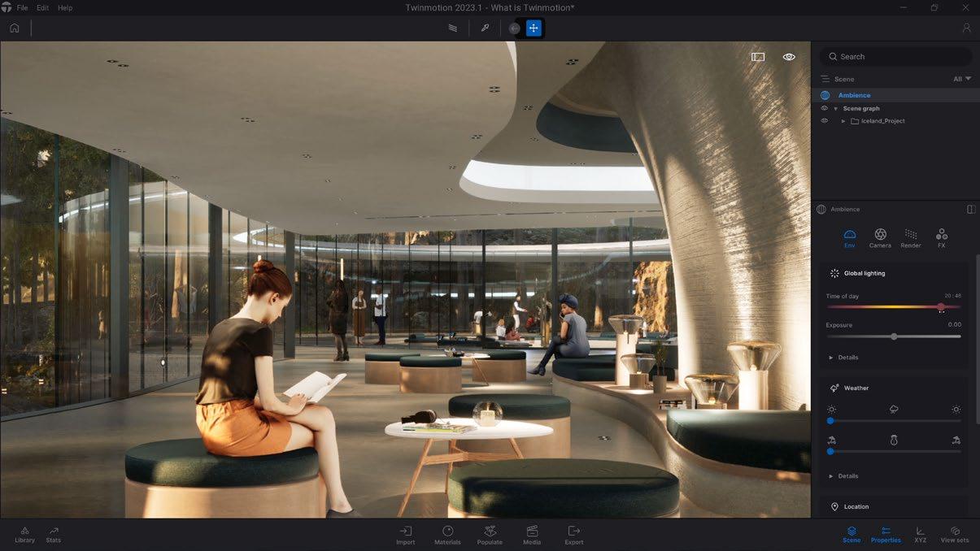The height and width of the screenshot is (551, 980).
Task: Open the user account icon
Action: (966, 28)
